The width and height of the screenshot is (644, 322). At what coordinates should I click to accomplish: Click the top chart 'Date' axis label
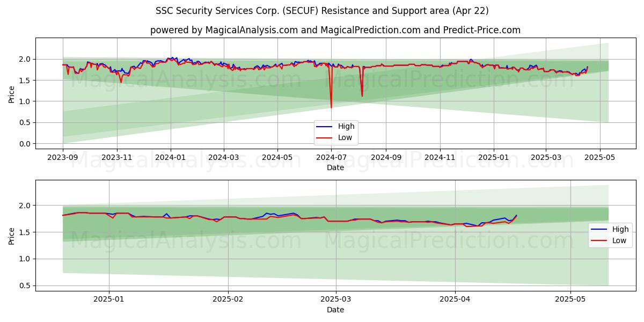click(x=335, y=167)
